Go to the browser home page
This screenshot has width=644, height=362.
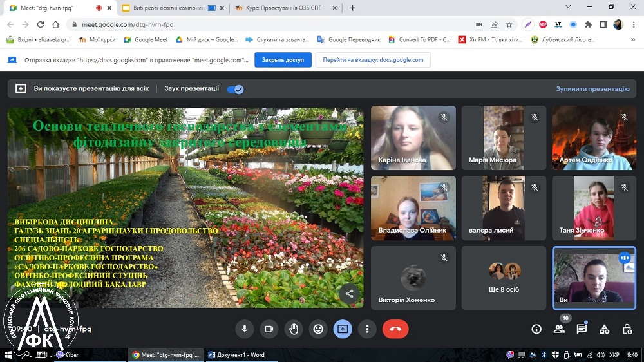click(x=55, y=24)
